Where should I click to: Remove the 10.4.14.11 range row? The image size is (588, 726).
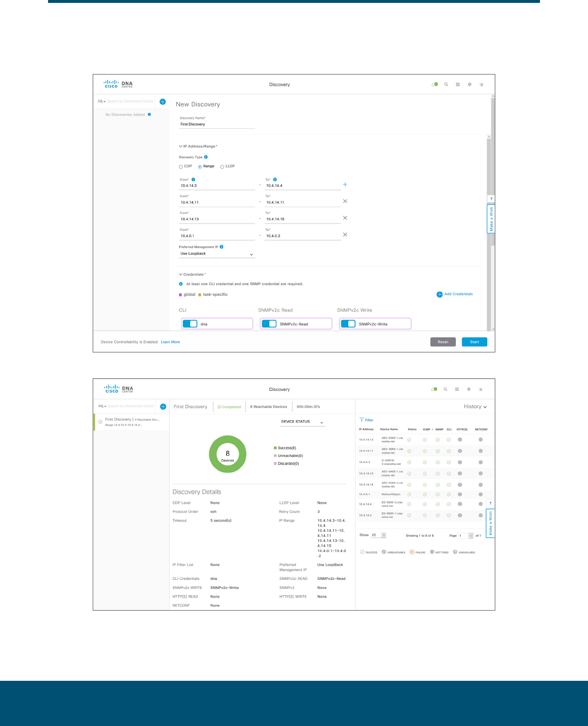pos(345,201)
